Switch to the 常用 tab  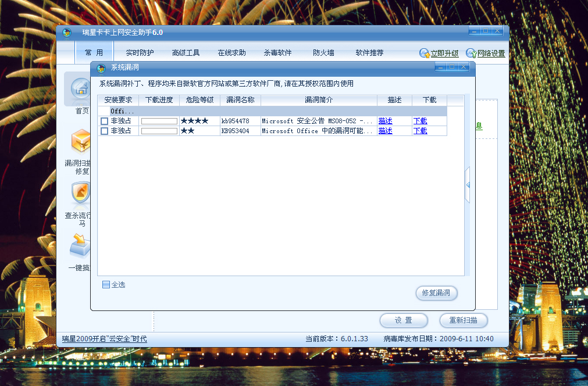pyautogui.click(x=94, y=52)
